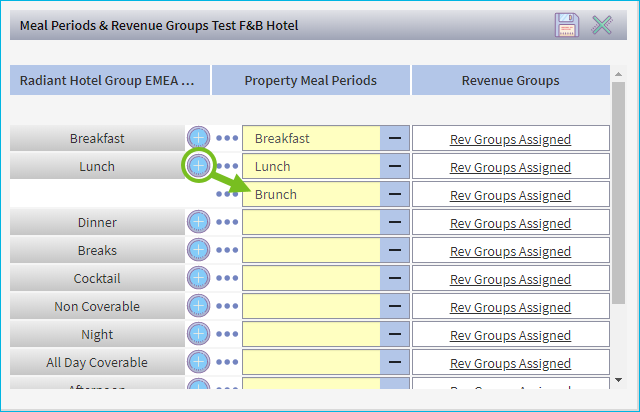Open the three-dots options for Brunch row
This screenshot has height=412, width=640.
227,195
